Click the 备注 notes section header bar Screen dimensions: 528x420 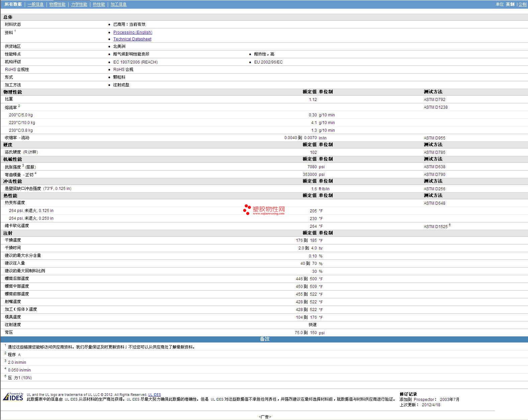pyautogui.click(x=264, y=339)
